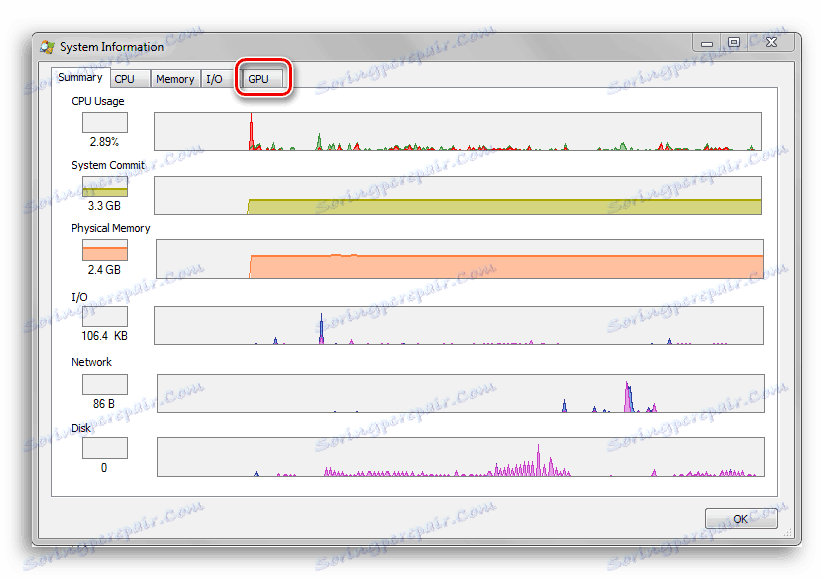834x579 pixels.
Task: Click the 2.89% CPU usage value
Action: click(x=104, y=142)
